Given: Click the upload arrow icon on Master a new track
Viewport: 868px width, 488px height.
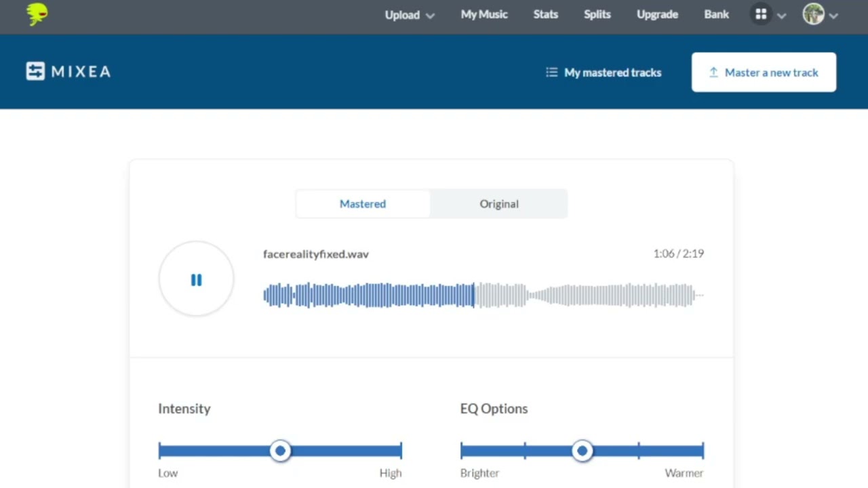Looking at the screenshot, I should 713,73.
